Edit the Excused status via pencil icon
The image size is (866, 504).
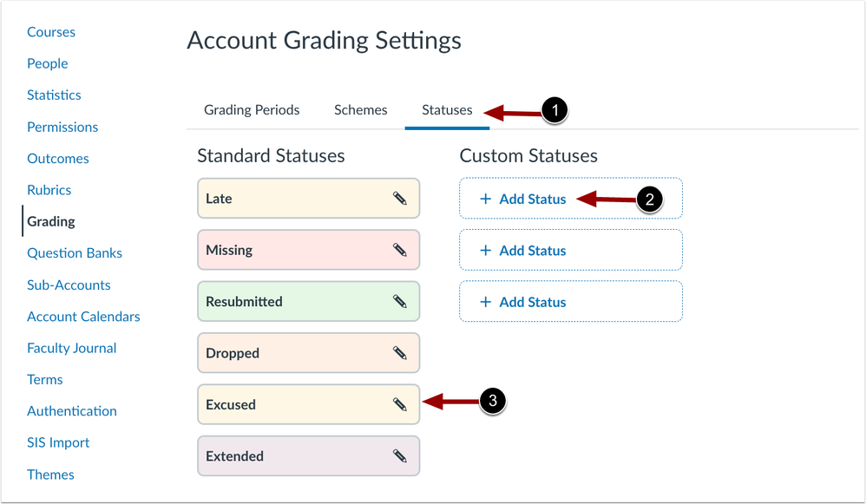[x=400, y=404]
